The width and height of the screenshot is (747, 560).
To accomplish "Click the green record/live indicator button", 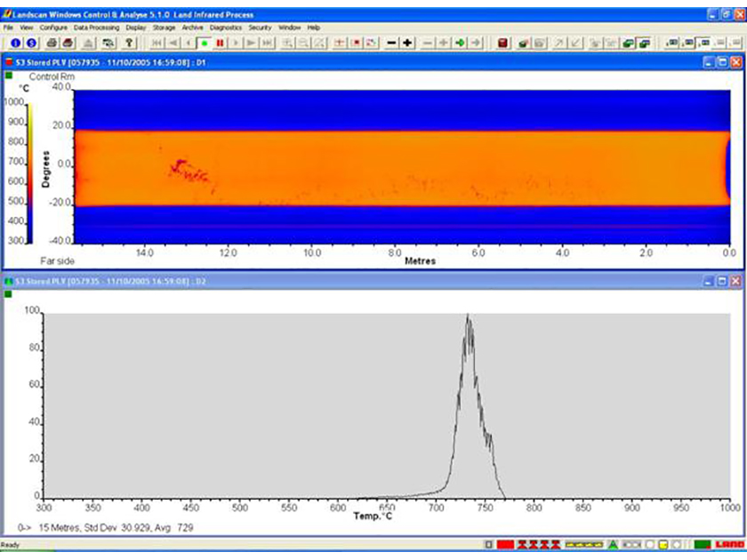I will (205, 43).
